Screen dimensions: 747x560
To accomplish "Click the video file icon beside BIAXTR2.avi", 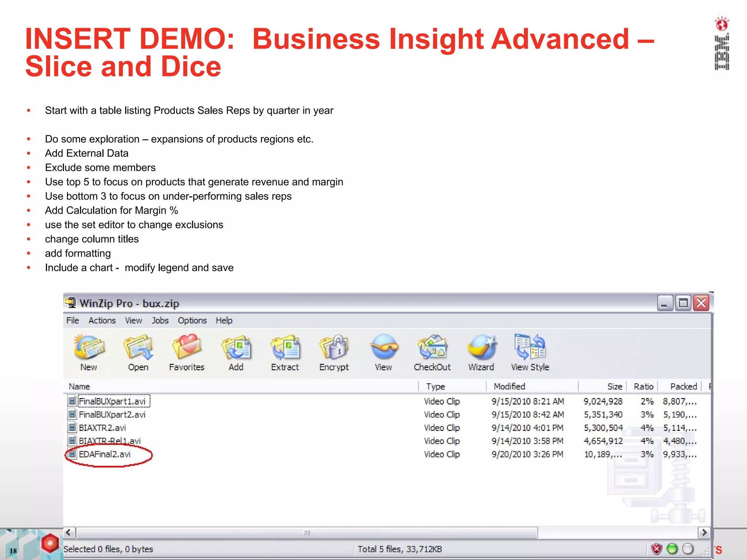I will [72, 428].
